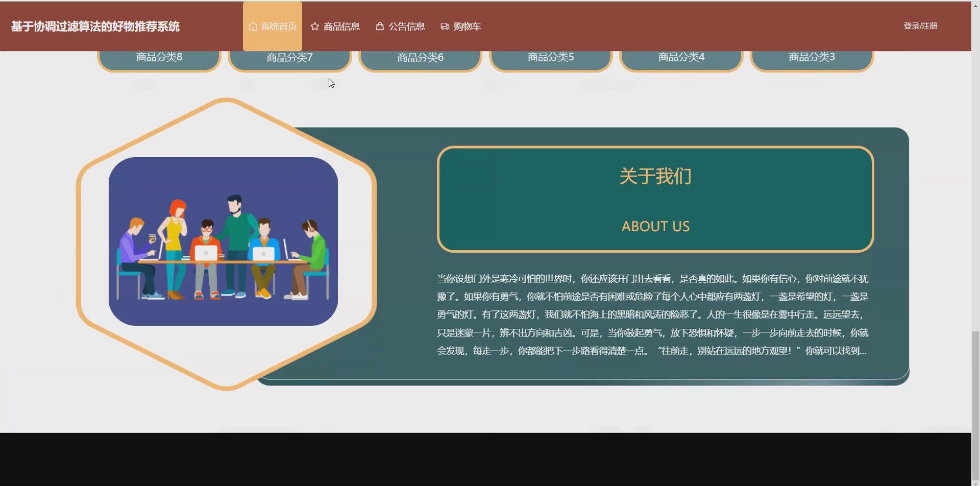The image size is (980, 486).
Task: Open category 商品分类6
Action: click(420, 57)
